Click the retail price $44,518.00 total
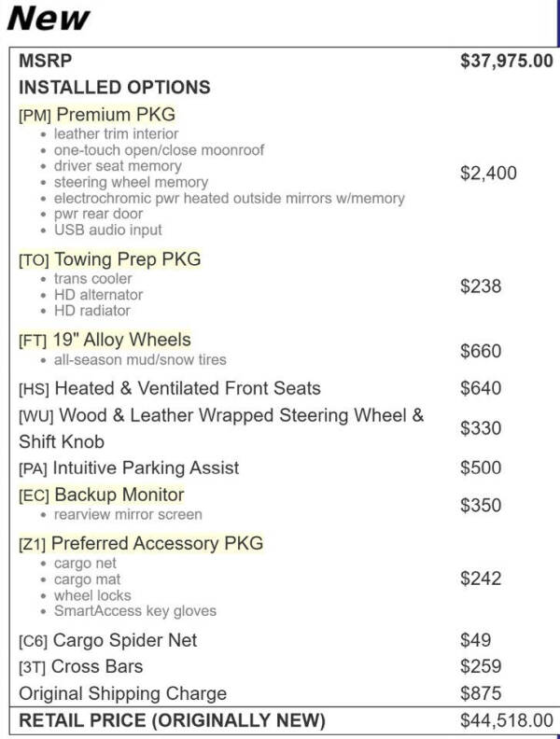The height and width of the screenshot is (739, 560). click(x=507, y=720)
